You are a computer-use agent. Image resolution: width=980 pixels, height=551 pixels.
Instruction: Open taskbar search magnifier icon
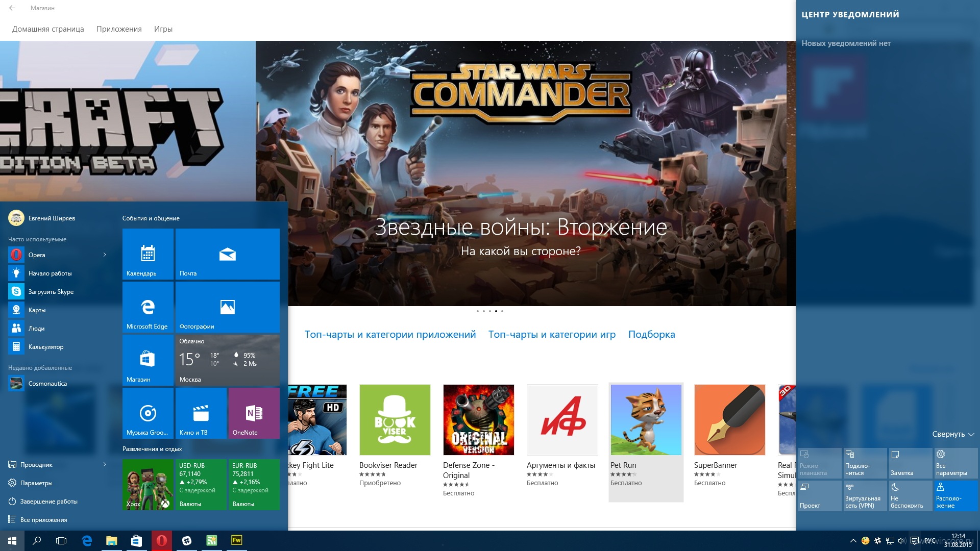(37, 541)
